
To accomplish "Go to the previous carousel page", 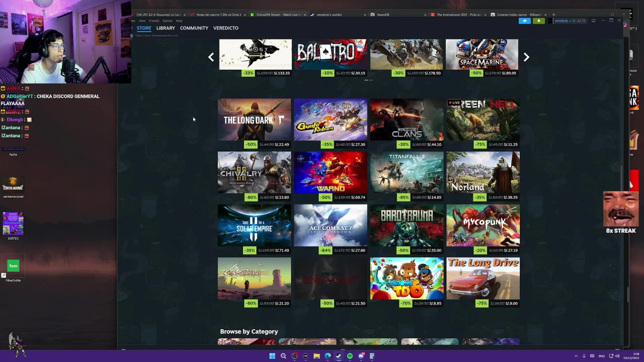I will 211,57.
